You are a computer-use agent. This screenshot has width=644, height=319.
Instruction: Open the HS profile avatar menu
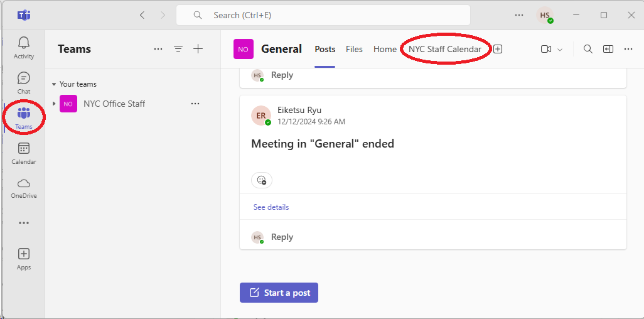pyautogui.click(x=545, y=15)
